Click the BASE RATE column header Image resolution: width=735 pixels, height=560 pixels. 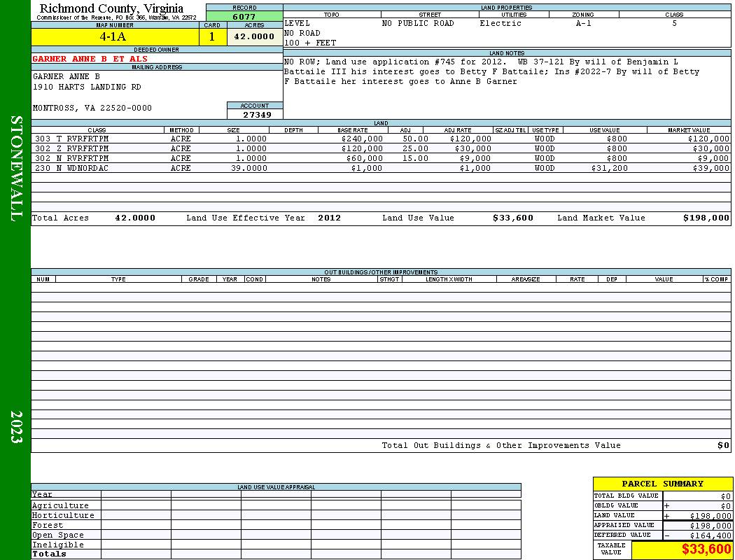pyautogui.click(x=353, y=129)
